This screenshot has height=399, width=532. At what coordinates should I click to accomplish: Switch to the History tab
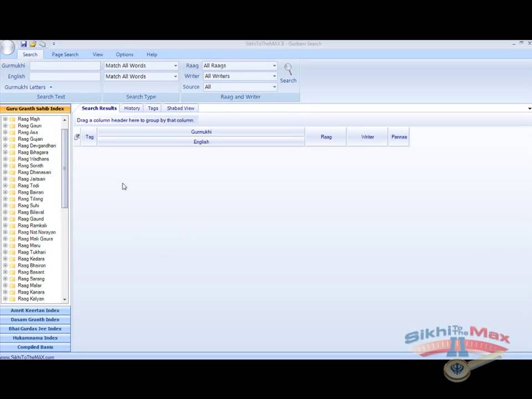[x=132, y=108]
